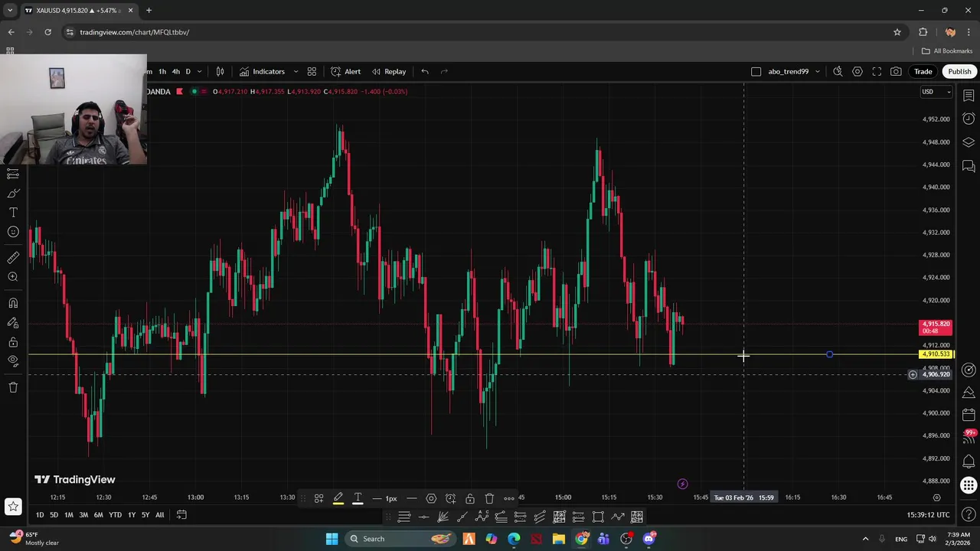980x551 pixels.
Task: Open the indicator templates grid icon
Action: 312,71
